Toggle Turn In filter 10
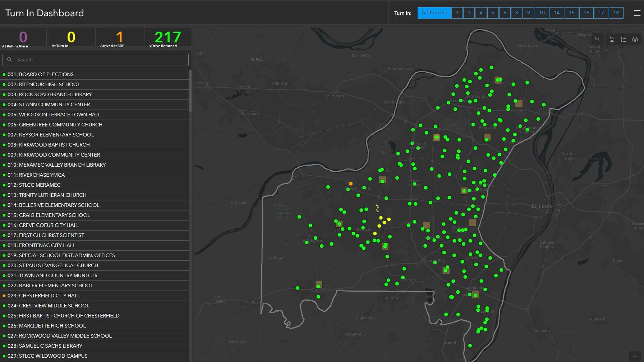 pos(542,13)
